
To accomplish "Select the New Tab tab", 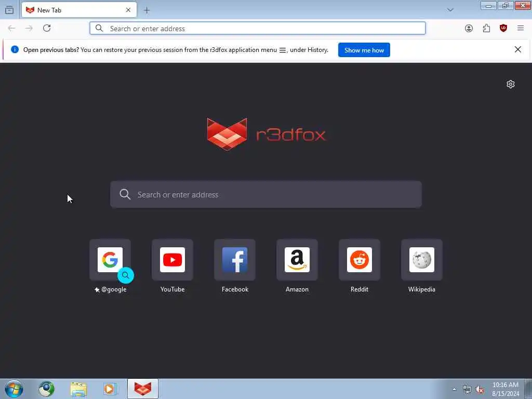I will pos(79,10).
